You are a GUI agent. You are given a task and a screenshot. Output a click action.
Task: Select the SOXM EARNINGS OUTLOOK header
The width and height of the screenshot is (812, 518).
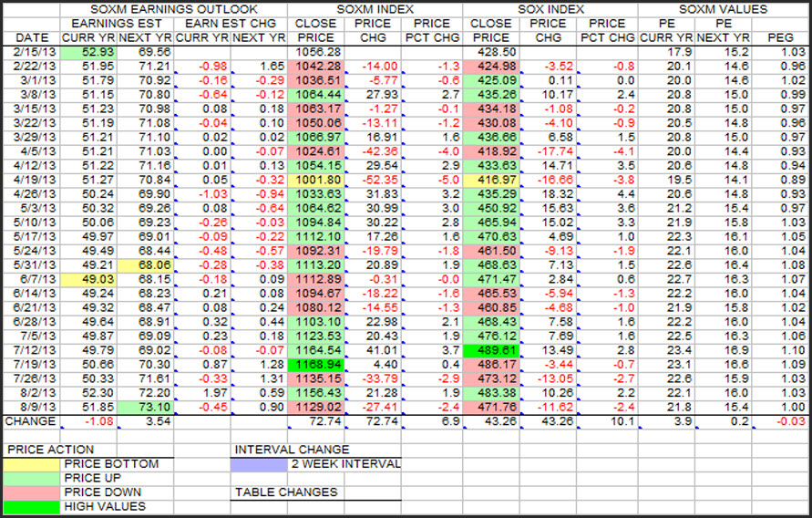pyautogui.click(x=145, y=9)
